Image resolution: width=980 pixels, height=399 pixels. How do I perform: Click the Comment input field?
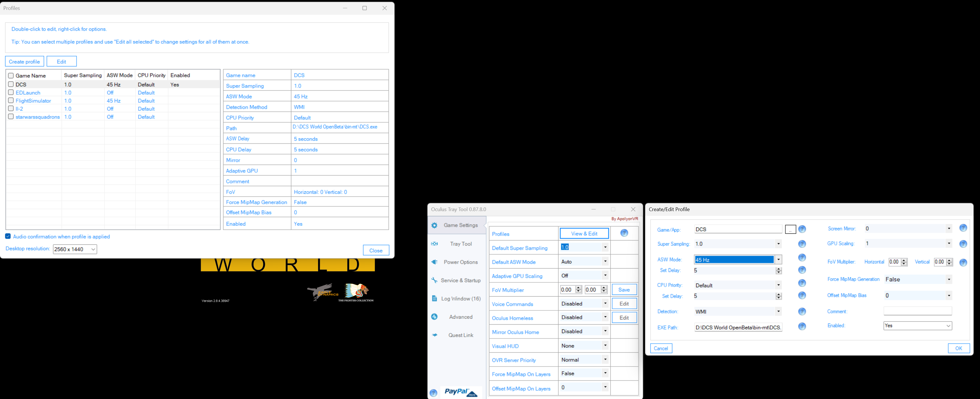point(918,311)
